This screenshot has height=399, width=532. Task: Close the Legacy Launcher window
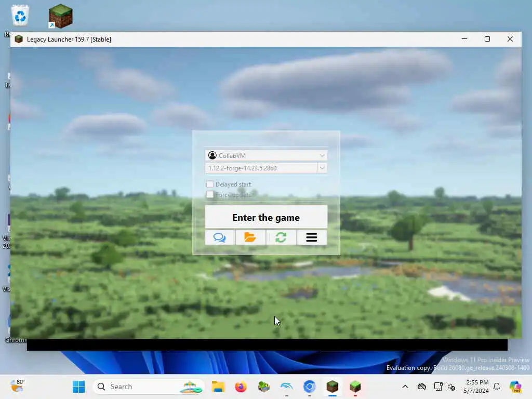(510, 39)
